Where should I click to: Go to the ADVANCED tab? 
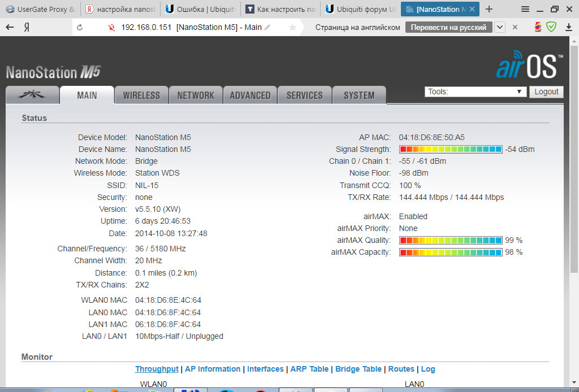click(x=250, y=95)
